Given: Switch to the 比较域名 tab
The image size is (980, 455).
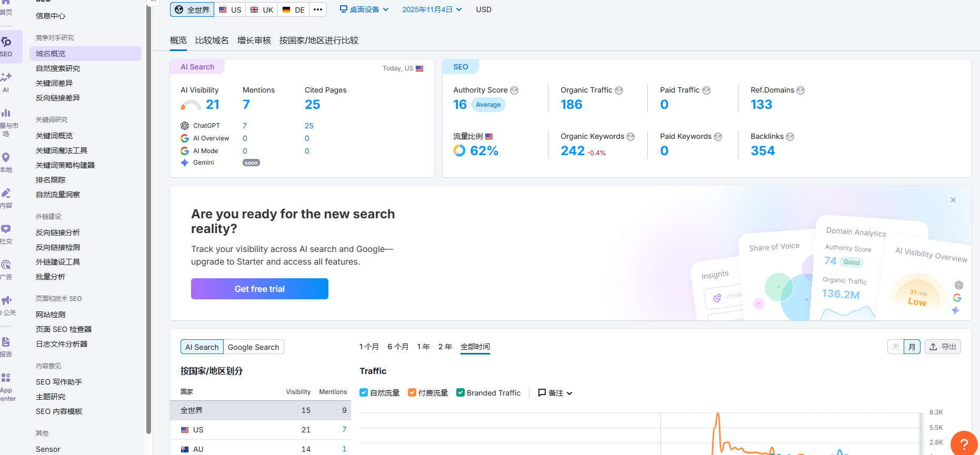Looking at the screenshot, I should [212, 41].
